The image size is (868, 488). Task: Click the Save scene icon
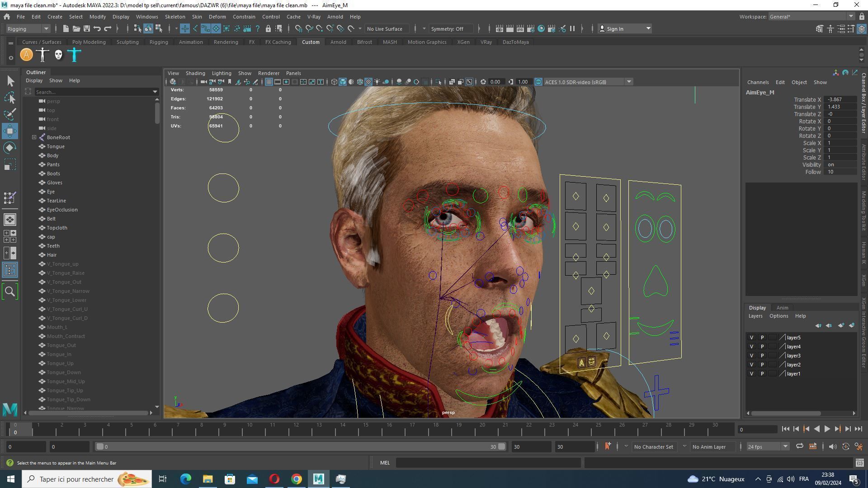86,28
